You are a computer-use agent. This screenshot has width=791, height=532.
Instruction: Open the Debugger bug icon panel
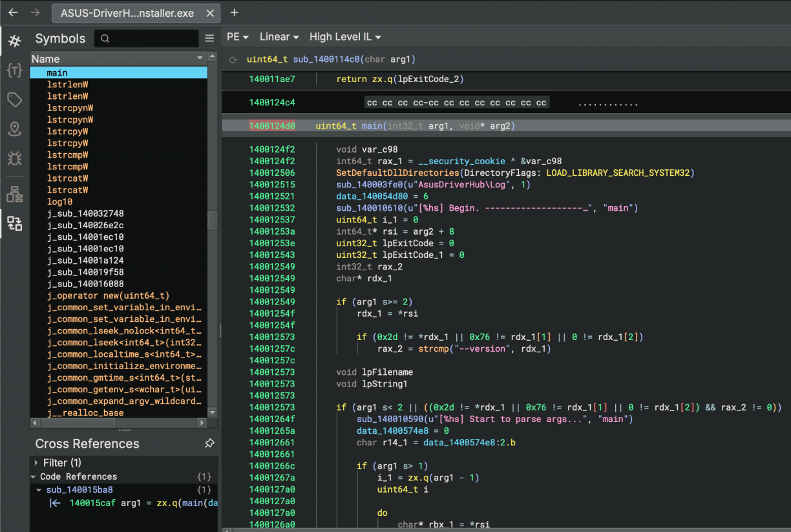click(14, 158)
